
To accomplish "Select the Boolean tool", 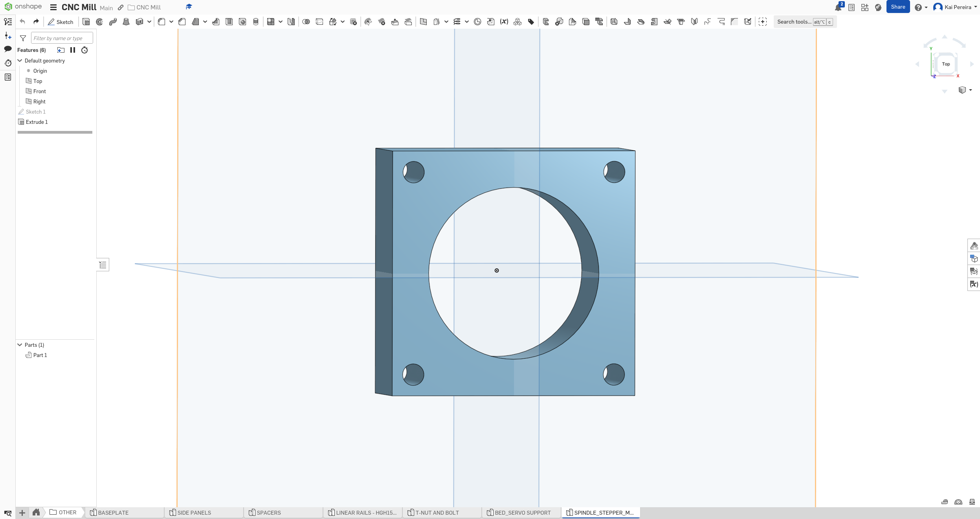I will pyautogui.click(x=306, y=22).
